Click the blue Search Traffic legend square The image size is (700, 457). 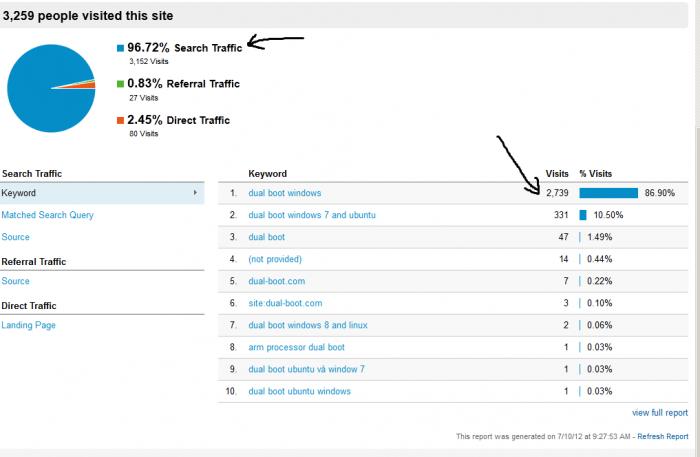(120, 48)
